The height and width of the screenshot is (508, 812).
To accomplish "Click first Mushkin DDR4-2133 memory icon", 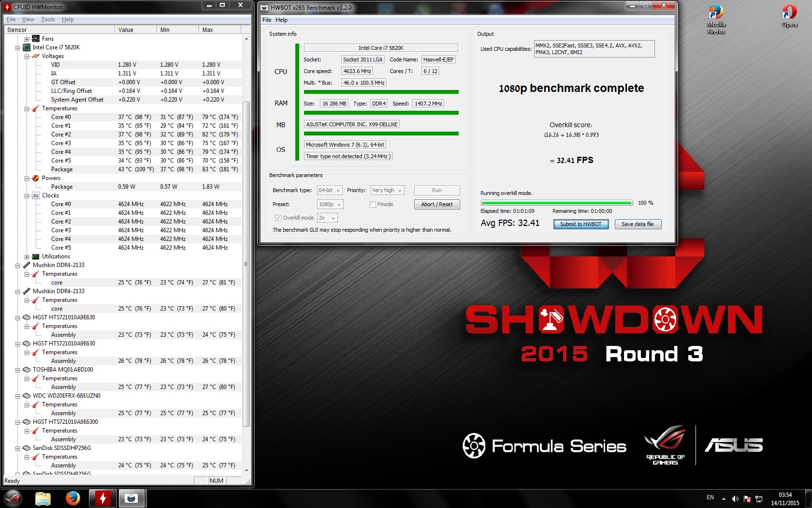I will (27, 265).
